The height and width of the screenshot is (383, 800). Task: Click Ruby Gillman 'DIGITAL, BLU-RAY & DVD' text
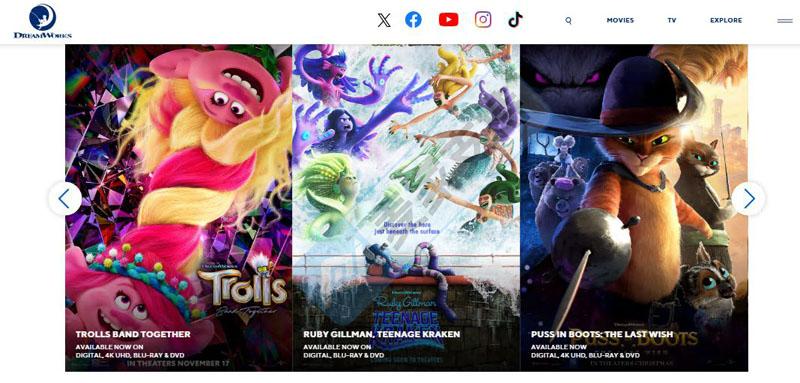[x=343, y=355]
